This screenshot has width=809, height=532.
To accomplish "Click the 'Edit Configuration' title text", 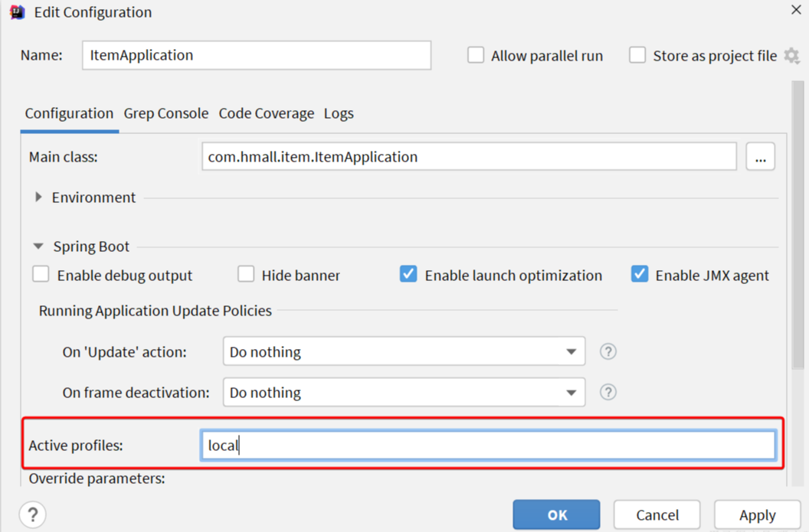I will click(x=93, y=12).
